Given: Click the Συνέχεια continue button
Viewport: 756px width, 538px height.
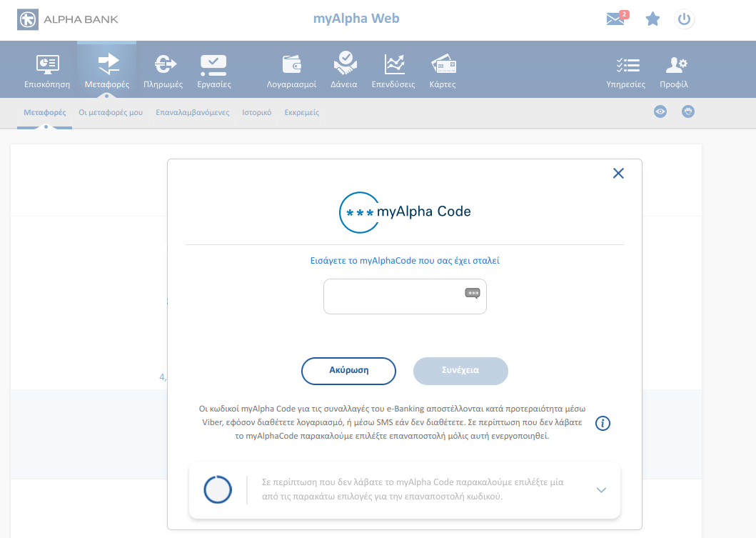Looking at the screenshot, I should pos(460,371).
